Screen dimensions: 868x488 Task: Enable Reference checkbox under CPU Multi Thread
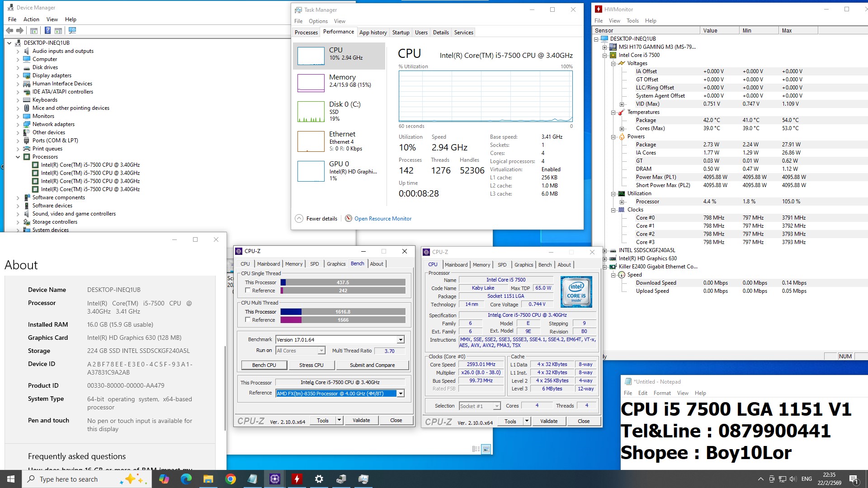tap(248, 320)
